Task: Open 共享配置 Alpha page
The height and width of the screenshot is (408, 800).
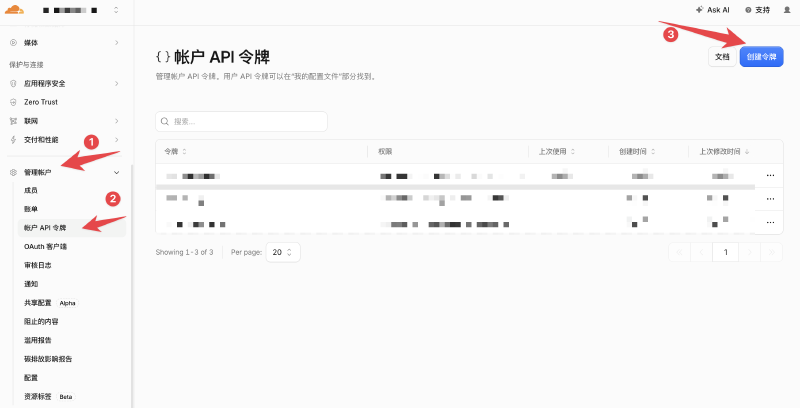Action: (51, 302)
